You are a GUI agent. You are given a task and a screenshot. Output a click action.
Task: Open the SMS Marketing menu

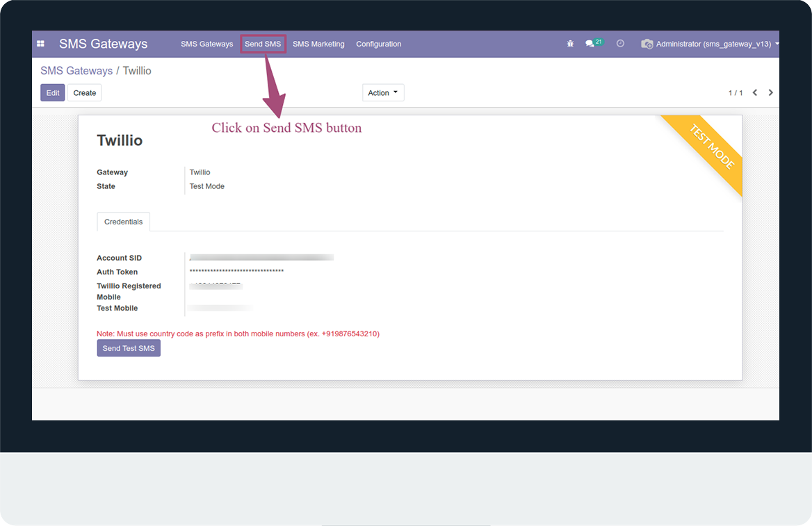click(x=318, y=44)
